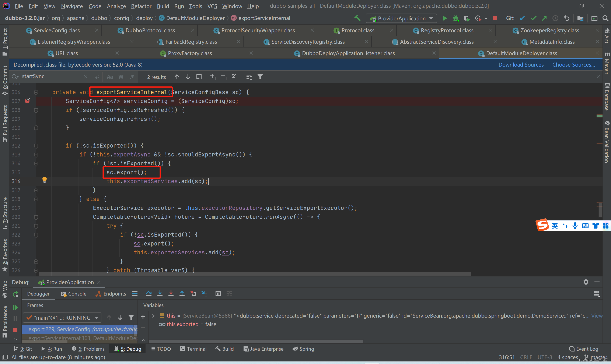Click the Run to Cursor icon

[204, 293]
